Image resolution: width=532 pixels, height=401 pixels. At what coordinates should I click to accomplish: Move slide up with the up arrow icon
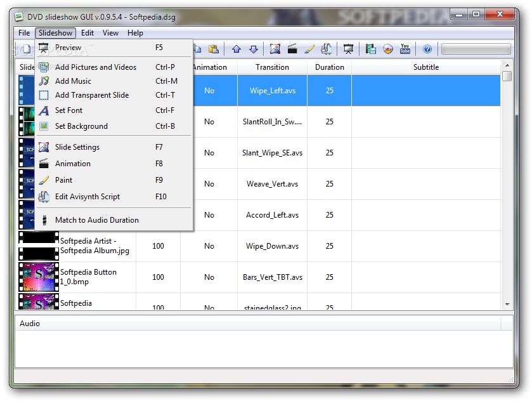[237, 49]
